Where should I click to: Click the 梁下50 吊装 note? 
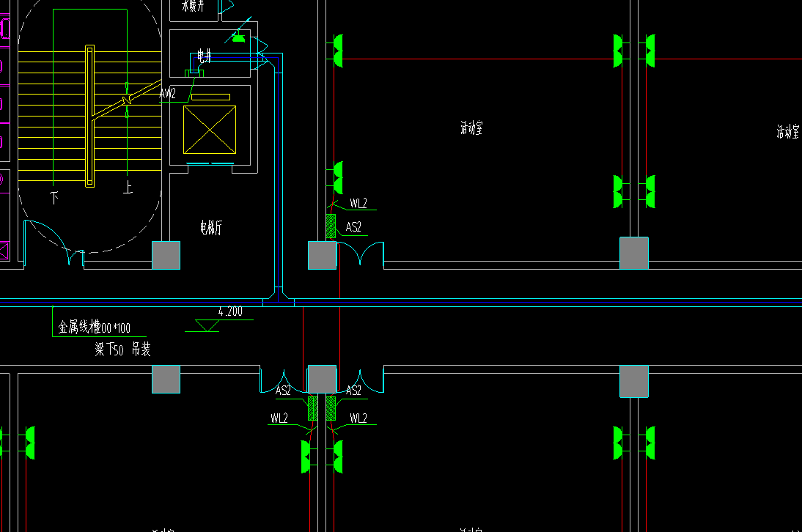point(122,350)
